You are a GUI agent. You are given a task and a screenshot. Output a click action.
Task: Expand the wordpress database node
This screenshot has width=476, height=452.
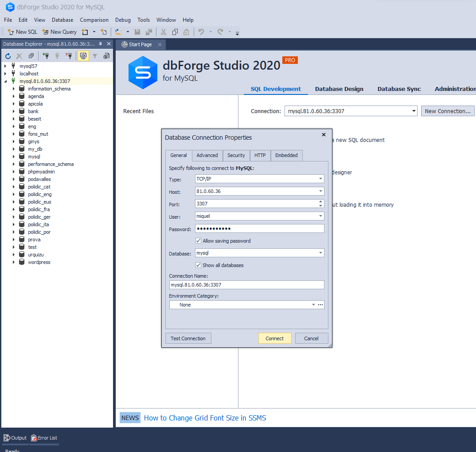(x=14, y=262)
